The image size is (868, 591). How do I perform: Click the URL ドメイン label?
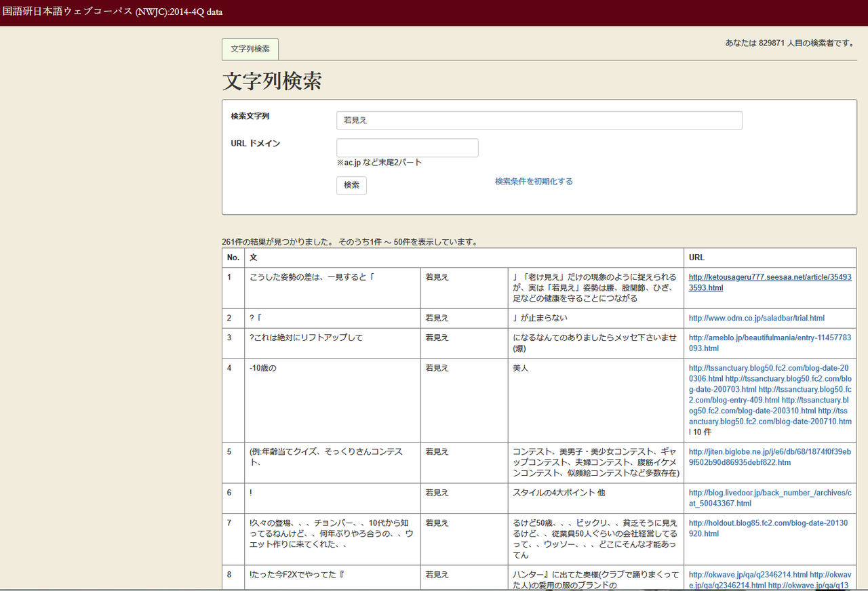(x=256, y=144)
